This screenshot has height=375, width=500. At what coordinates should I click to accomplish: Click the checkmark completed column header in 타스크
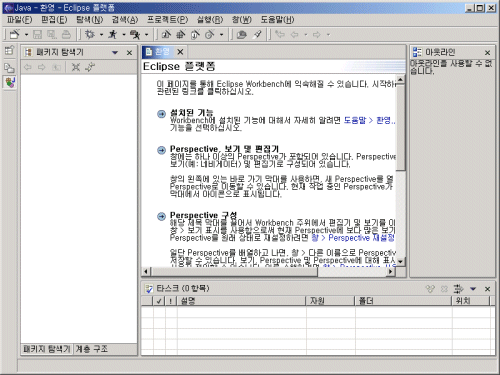click(159, 301)
